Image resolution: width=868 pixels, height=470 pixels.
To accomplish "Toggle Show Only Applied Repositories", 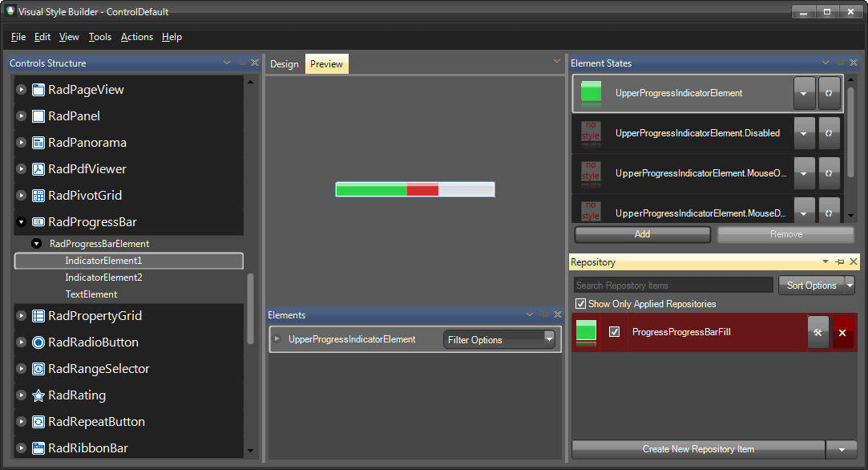I will (580, 303).
